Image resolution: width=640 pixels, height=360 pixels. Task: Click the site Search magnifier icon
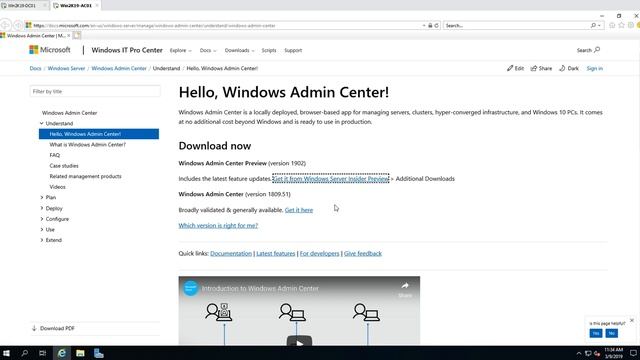[597, 50]
